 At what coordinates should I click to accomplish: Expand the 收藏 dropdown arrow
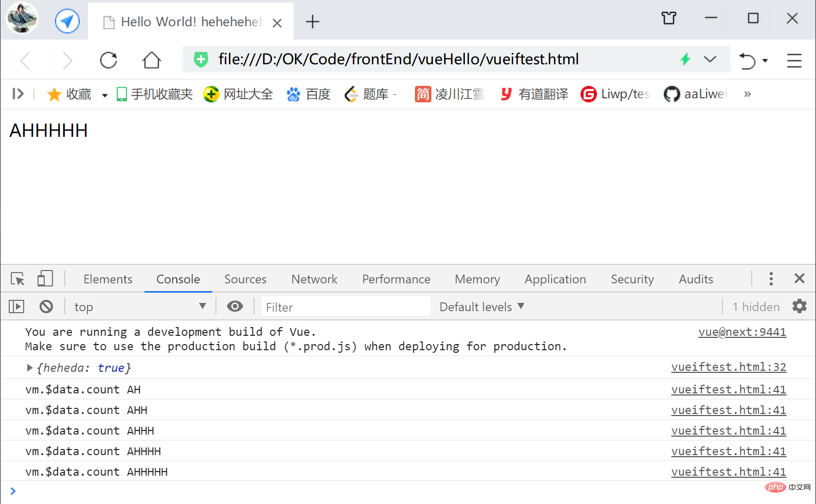(105, 95)
